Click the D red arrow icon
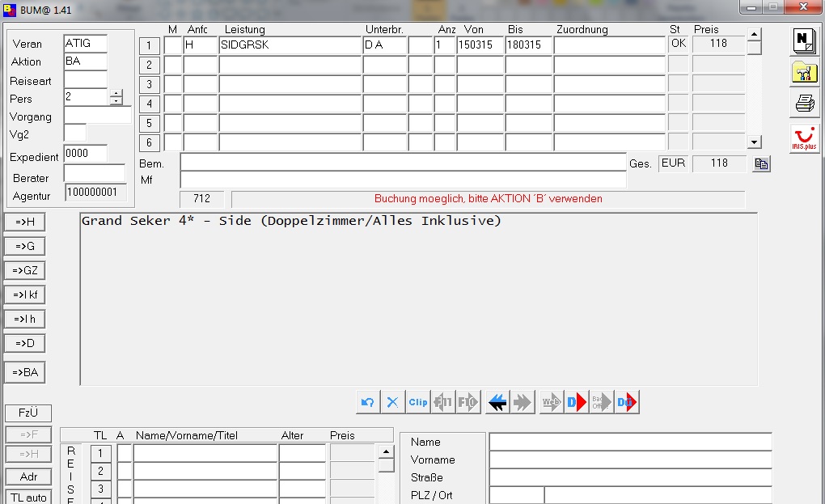The width and height of the screenshot is (825, 504). point(576,402)
